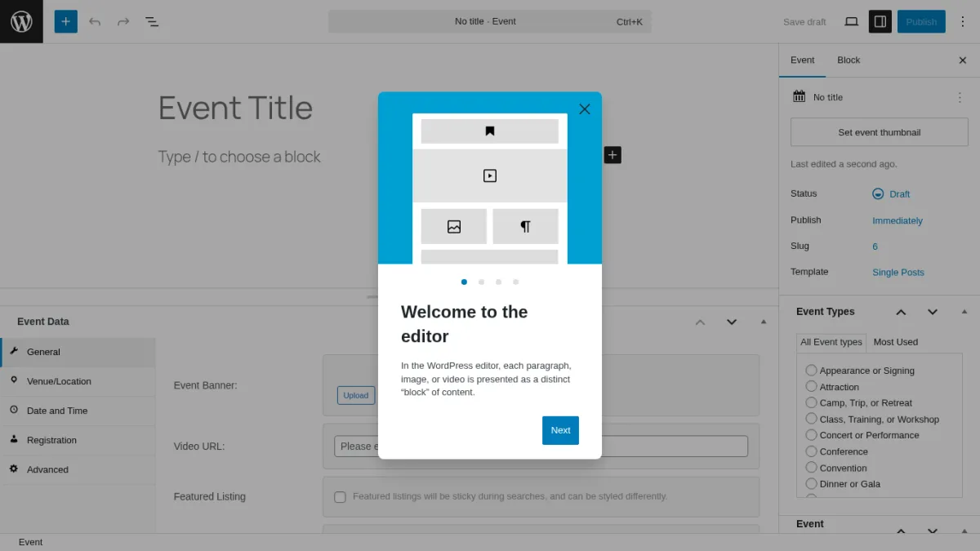Image resolution: width=980 pixels, height=551 pixels.
Task: Open the All Event types tab
Action: [831, 342]
